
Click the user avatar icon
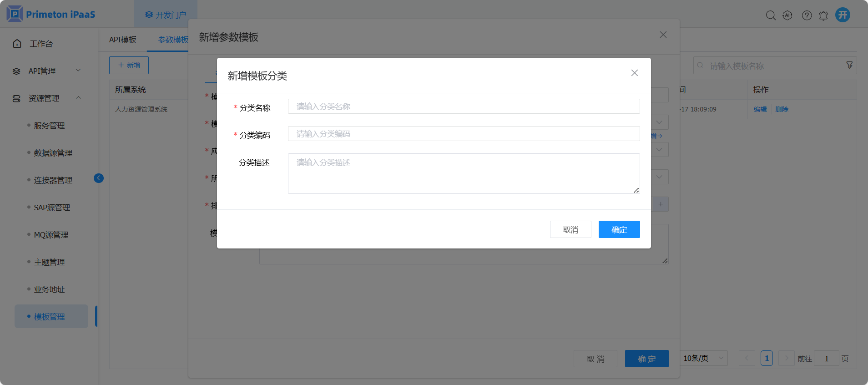coord(843,15)
